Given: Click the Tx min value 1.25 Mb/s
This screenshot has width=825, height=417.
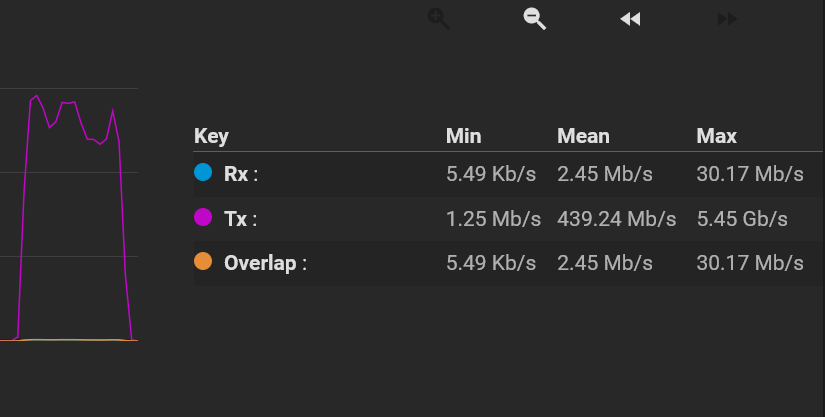Looking at the screenshot, I should point(494,219).
